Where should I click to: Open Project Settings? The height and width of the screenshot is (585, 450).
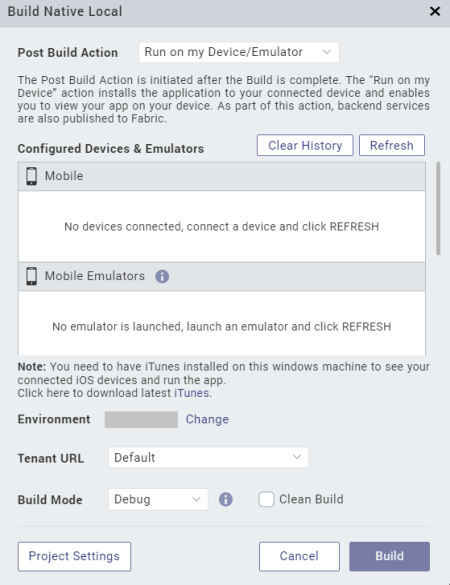pos(74,556)
